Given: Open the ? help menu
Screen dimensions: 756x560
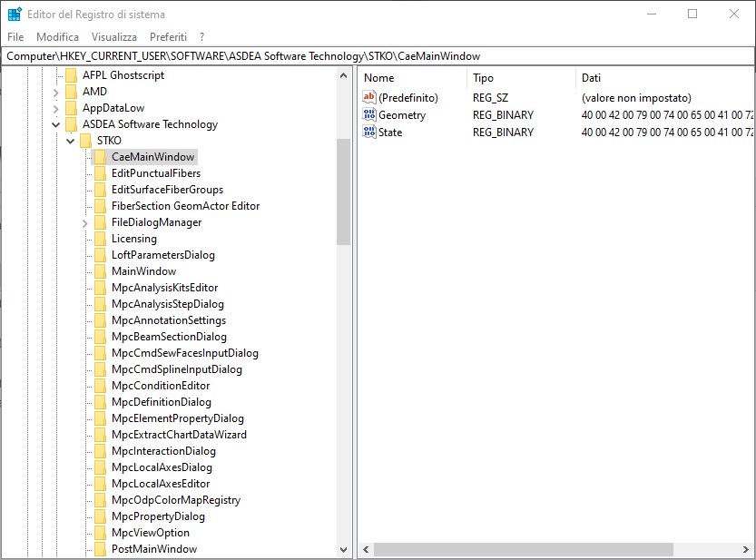Looking at the screenshot, I should [202, 37].
